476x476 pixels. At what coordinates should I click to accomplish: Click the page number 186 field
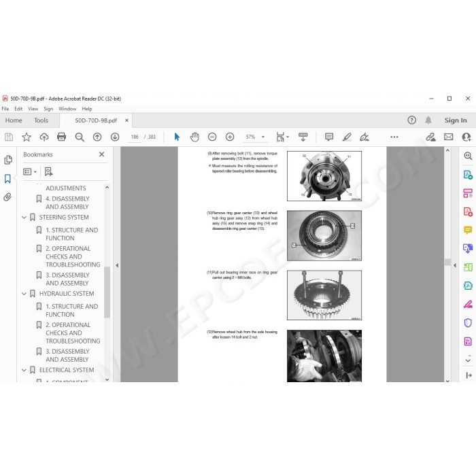(135, 137)
